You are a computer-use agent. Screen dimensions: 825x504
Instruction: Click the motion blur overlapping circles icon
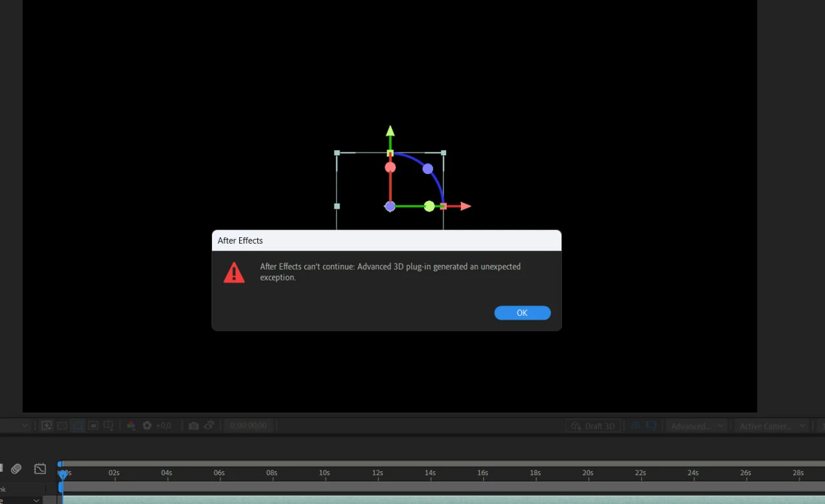[16, 469]
